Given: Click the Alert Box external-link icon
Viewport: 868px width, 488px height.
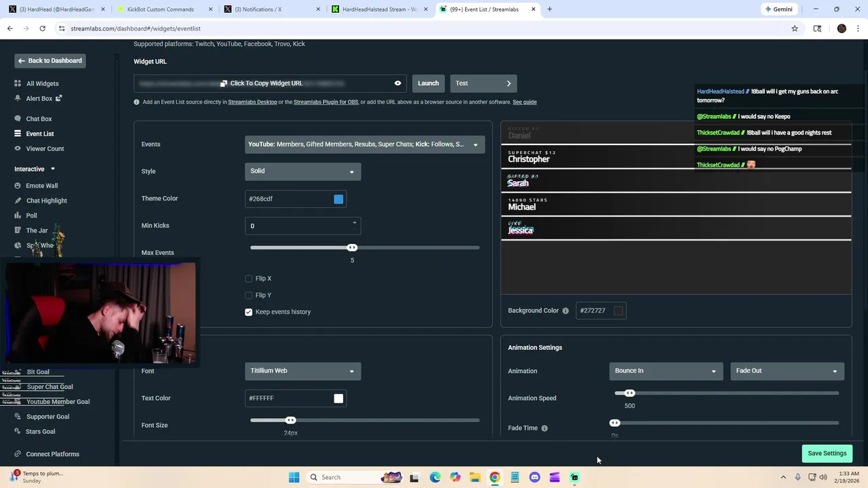Looking at the screenshot, I should pyautogui.click(x=58, y=98).
